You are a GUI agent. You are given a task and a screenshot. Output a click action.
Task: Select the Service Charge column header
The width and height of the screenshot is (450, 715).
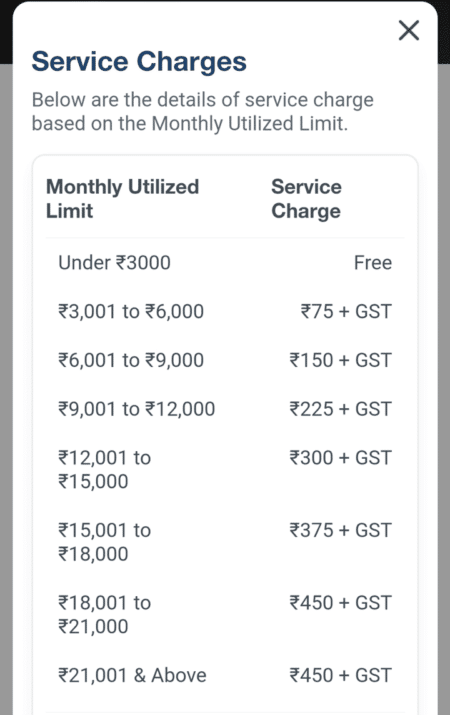(x=306, y=199)
